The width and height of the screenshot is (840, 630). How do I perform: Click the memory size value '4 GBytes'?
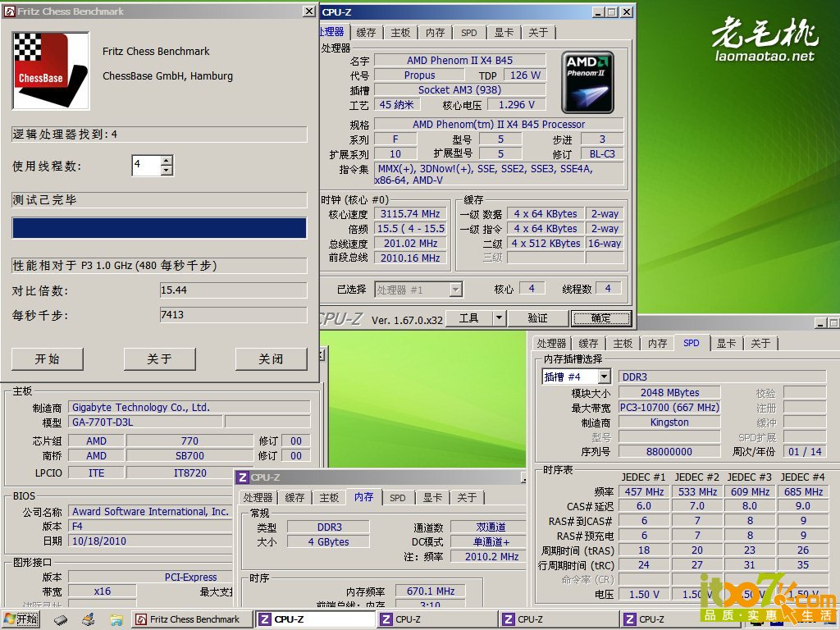coord(328,542)
